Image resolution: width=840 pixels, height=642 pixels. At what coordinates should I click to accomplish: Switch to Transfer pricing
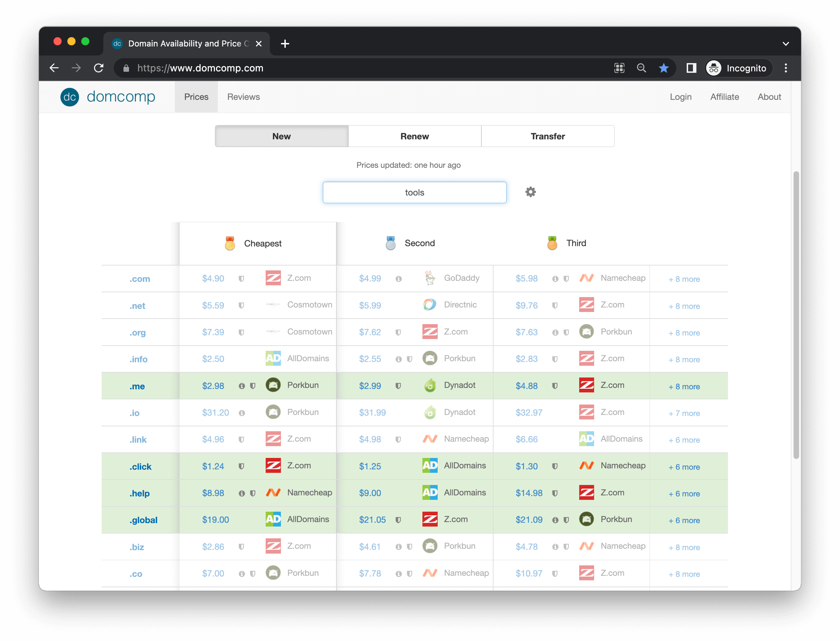coord(548,136)
